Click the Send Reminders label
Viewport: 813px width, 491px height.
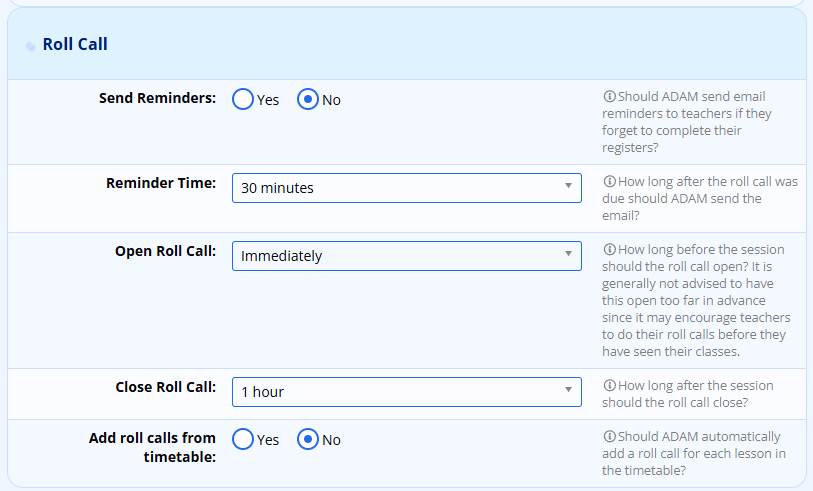(157, 98)
